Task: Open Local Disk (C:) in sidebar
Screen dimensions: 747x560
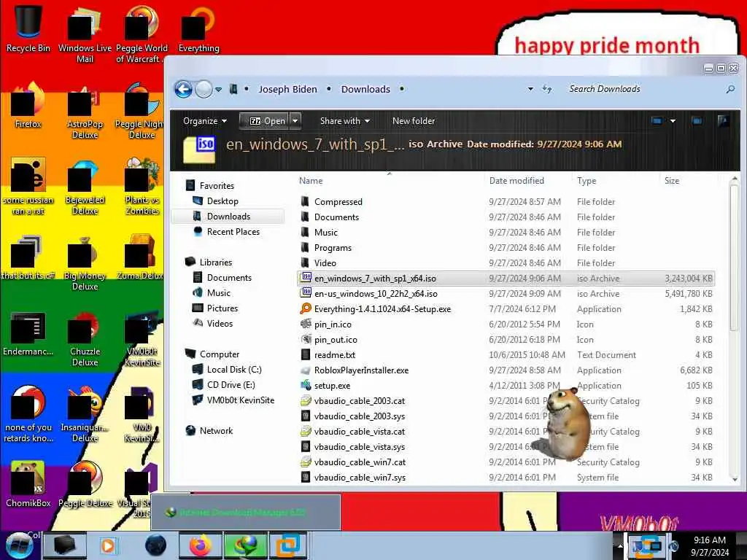Action: click(234, 370)
